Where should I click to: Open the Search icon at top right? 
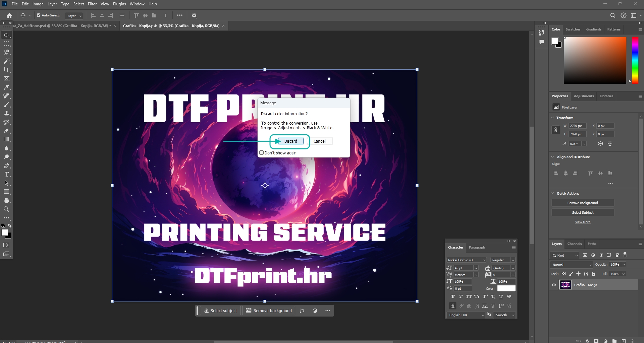coord(613,15)
